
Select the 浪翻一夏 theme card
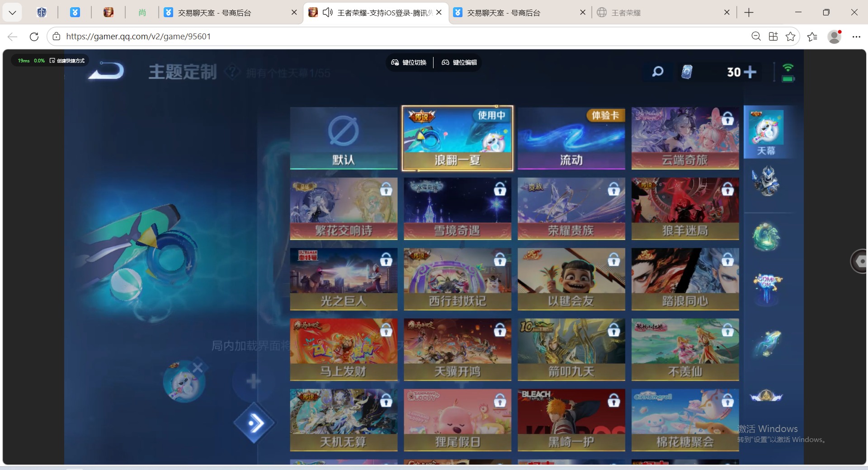(458, 138)
